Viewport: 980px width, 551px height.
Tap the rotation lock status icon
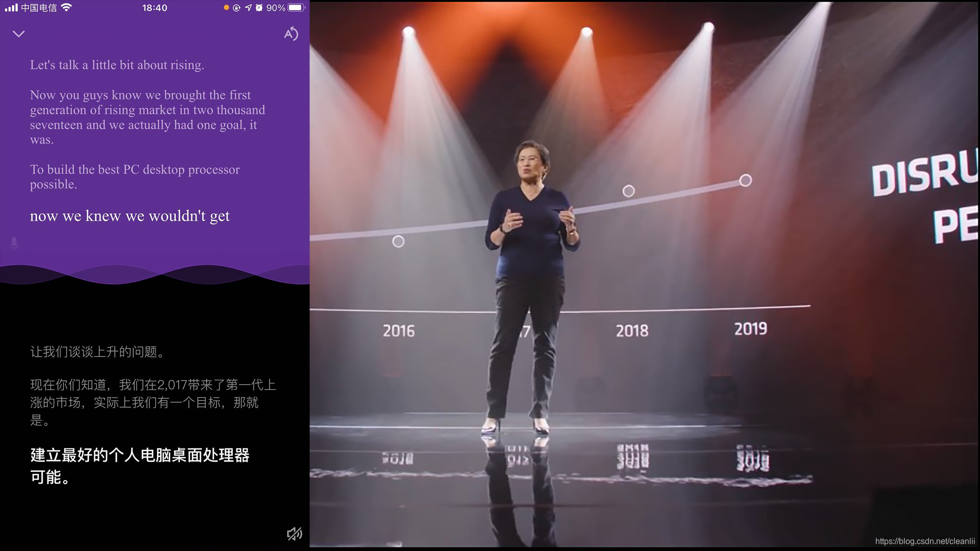236,8
